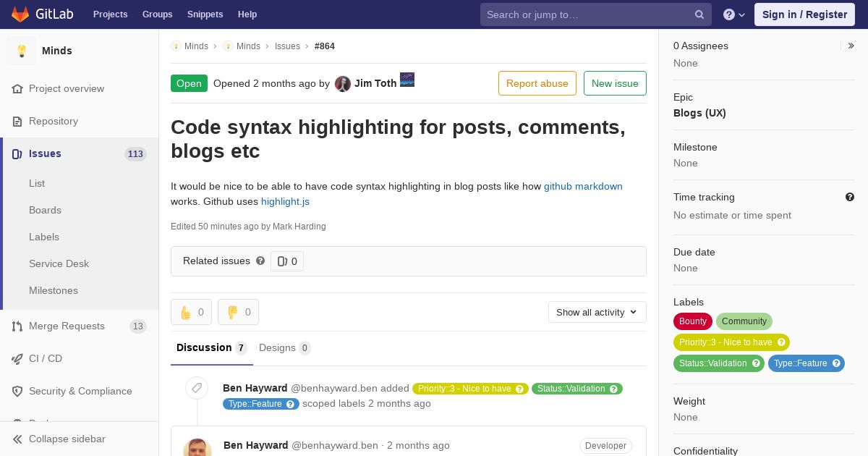Click the search magnifier icon

point(699,14)
